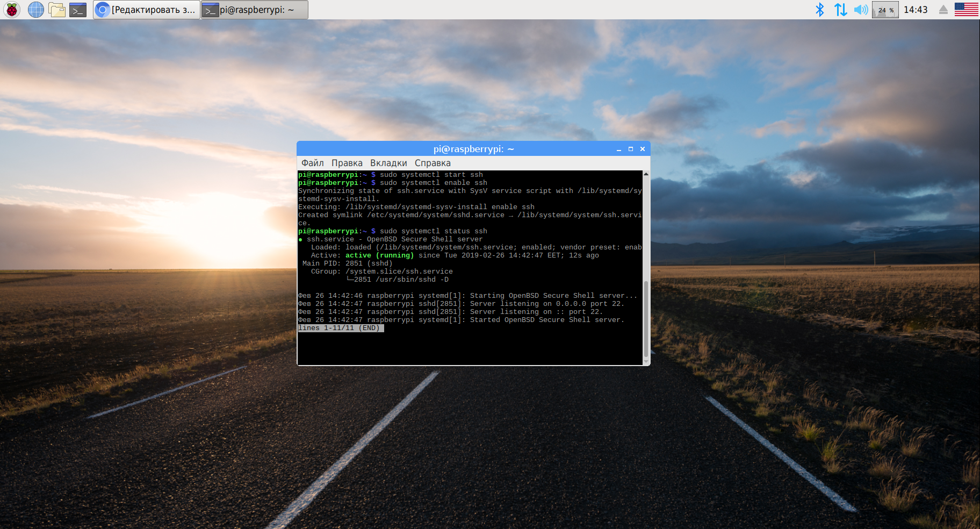980x529 pixels.
Task: Open the file manager folder icon
Action: [57, 10]
